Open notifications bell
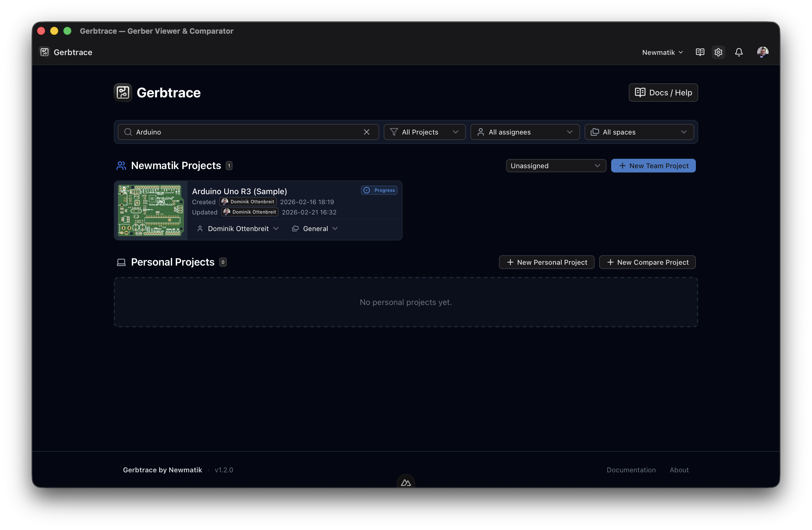Screen dimensions: 812x530 [739, 52]
